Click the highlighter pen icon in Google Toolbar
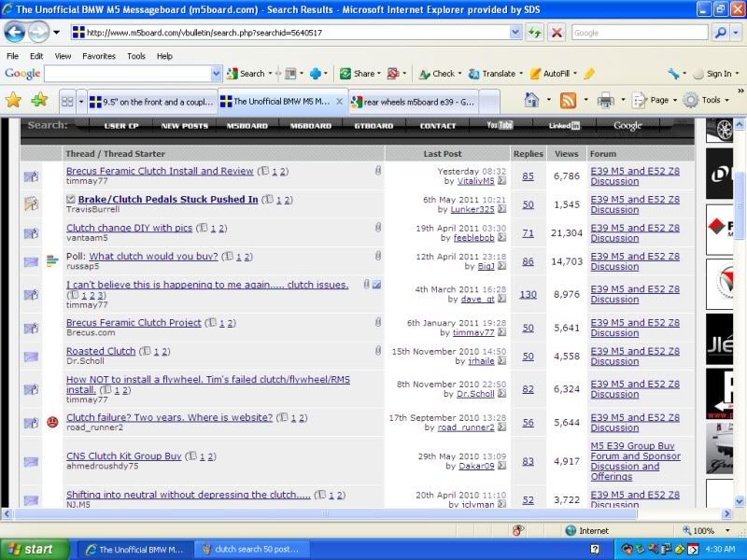 point(589,74)
